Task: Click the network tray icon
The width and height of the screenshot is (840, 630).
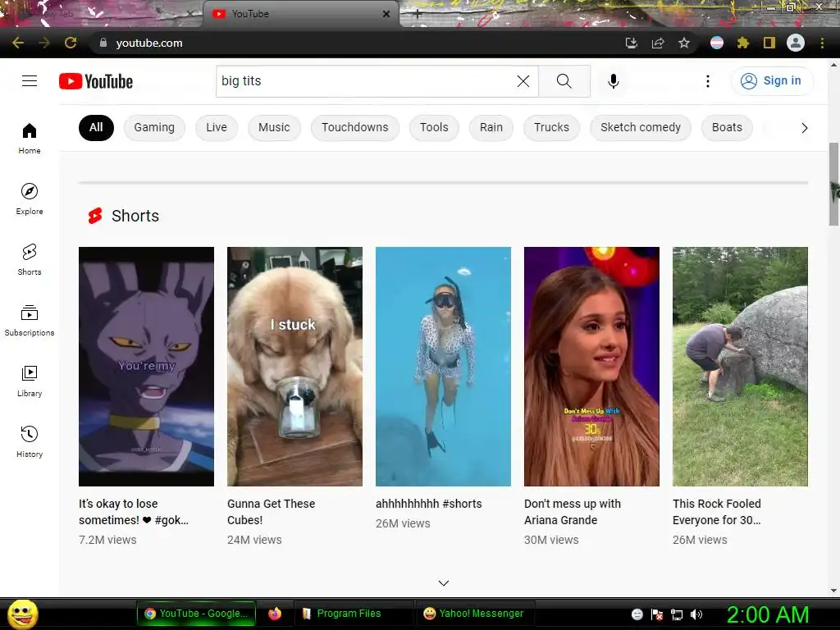Action: pos(677,614)
